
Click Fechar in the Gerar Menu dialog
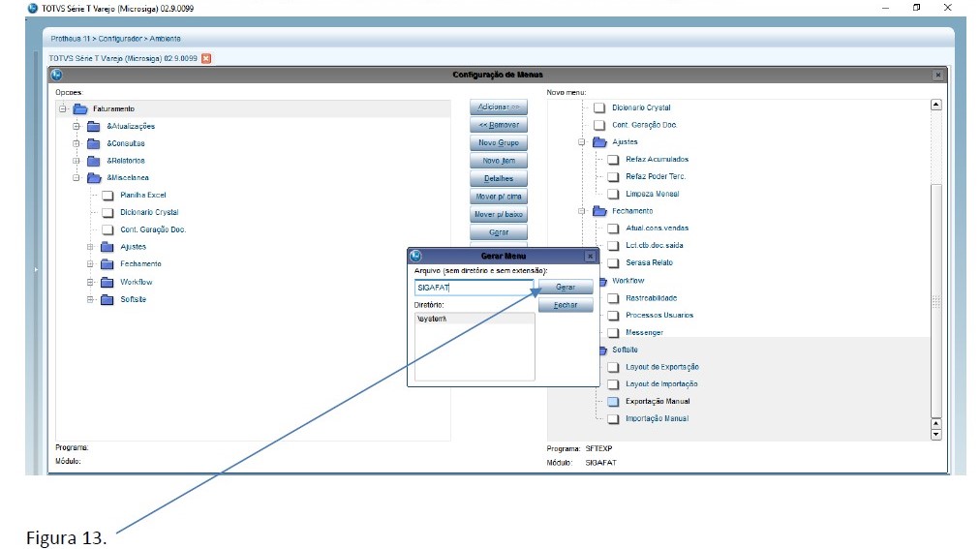click(x=565, y=305)
